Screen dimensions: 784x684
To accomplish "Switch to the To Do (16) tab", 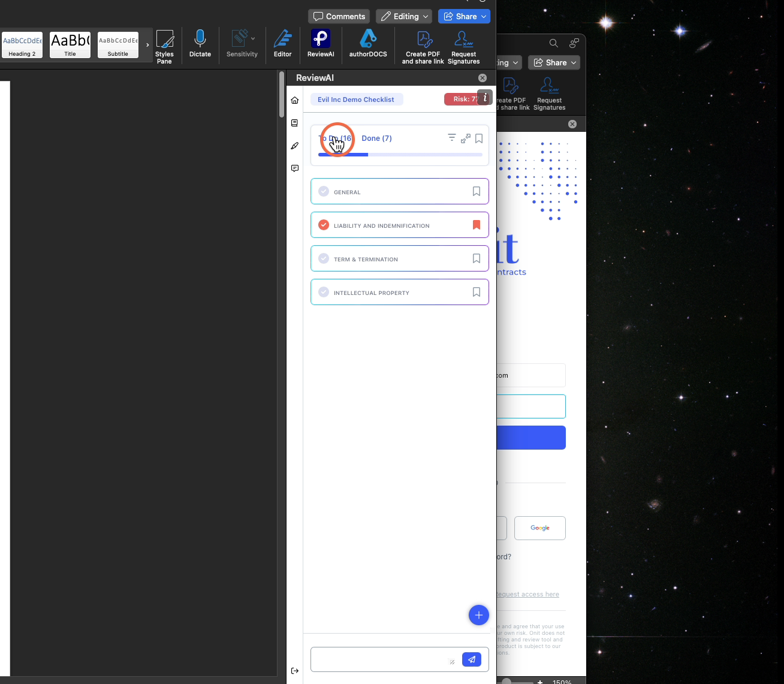I will tap(335, 138).
